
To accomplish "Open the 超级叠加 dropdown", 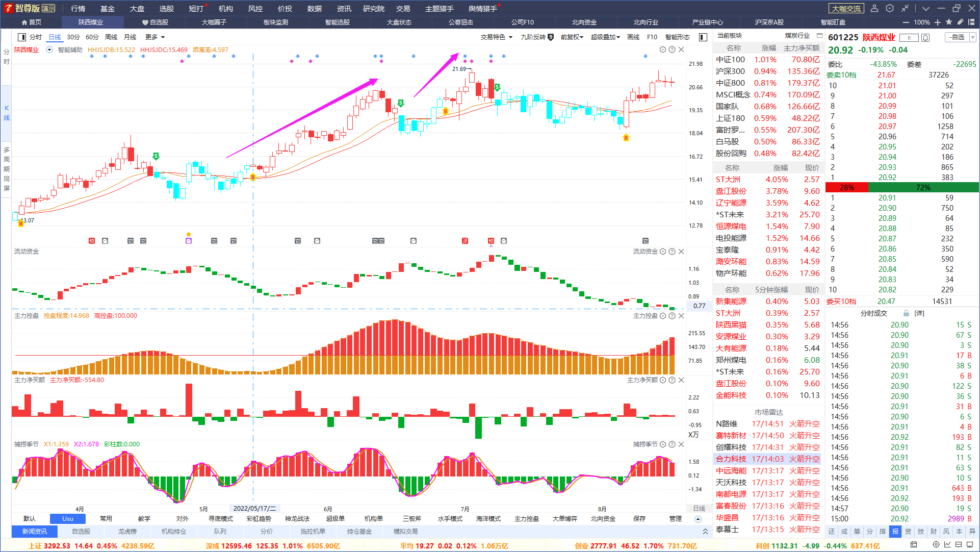I will [x=605, y=37].
